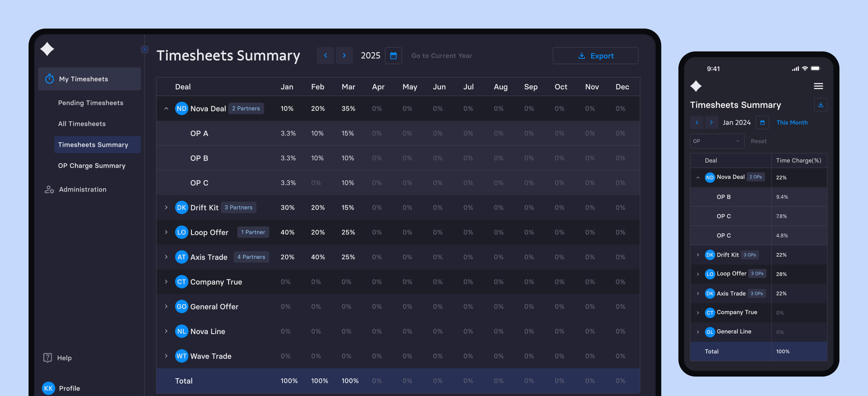Click the Export button
Viewport: 868px width, 396px height.
(x=595, y=56)
